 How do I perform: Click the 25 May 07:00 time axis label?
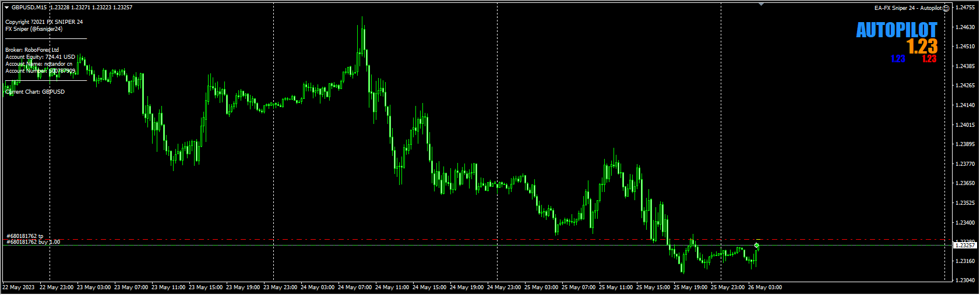(579, 287)
